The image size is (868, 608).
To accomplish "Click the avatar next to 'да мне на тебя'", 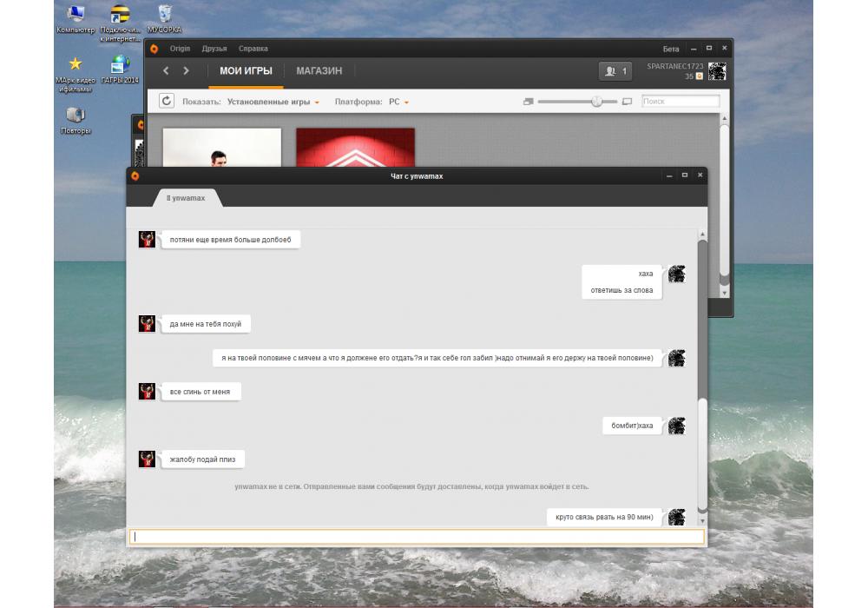I will (147, 324).
